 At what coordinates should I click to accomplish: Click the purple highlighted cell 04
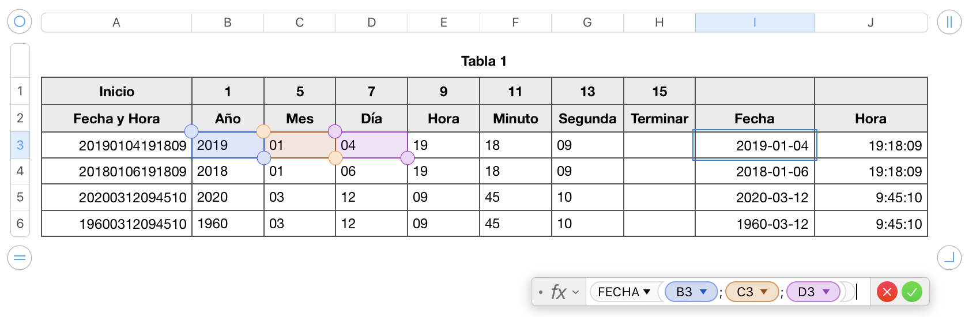371,145
